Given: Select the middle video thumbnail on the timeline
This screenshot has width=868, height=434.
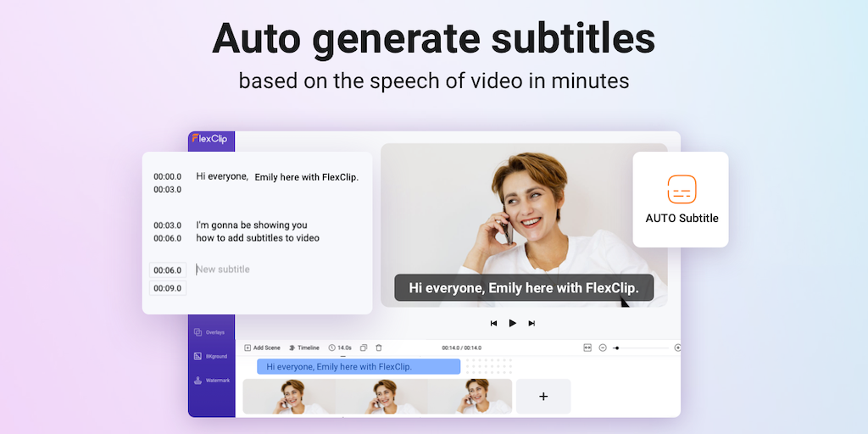Looking at the screenshot, I should pyautogui.click(x=381, y=397).
